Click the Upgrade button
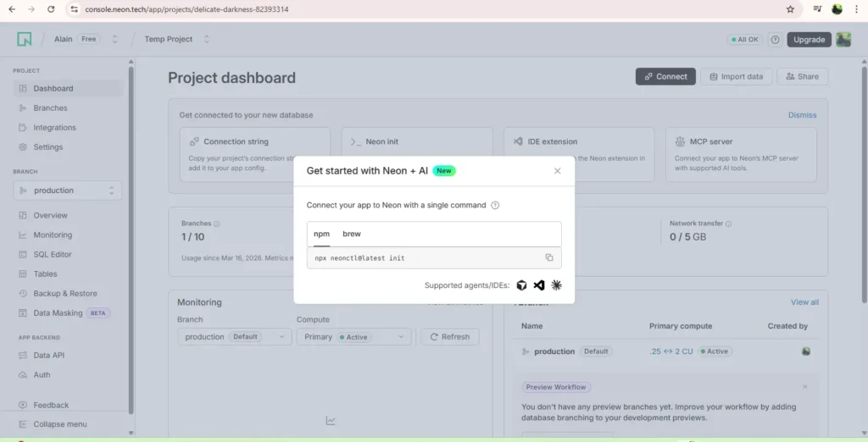The image size is (868, 442). (x=809, y=40)
